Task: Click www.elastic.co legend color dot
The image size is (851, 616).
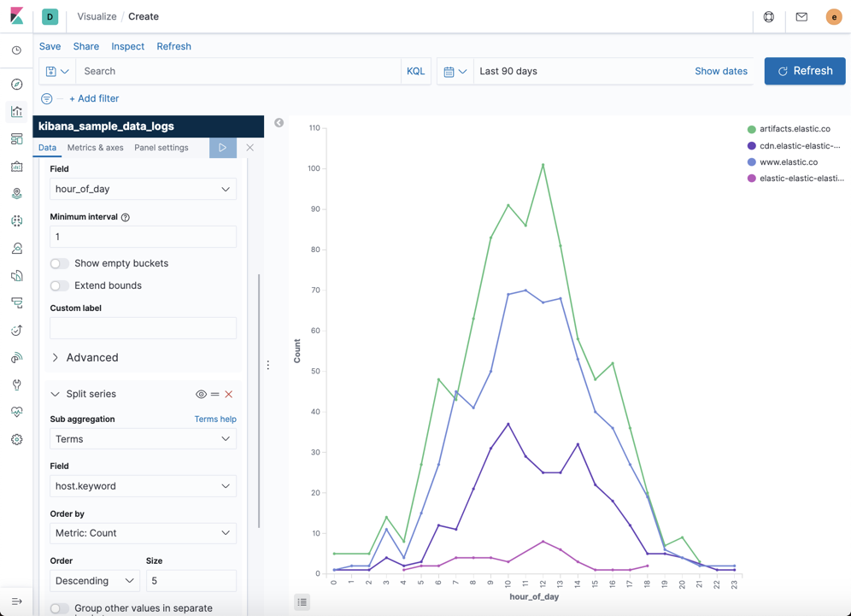Action: tap(752, 162)
